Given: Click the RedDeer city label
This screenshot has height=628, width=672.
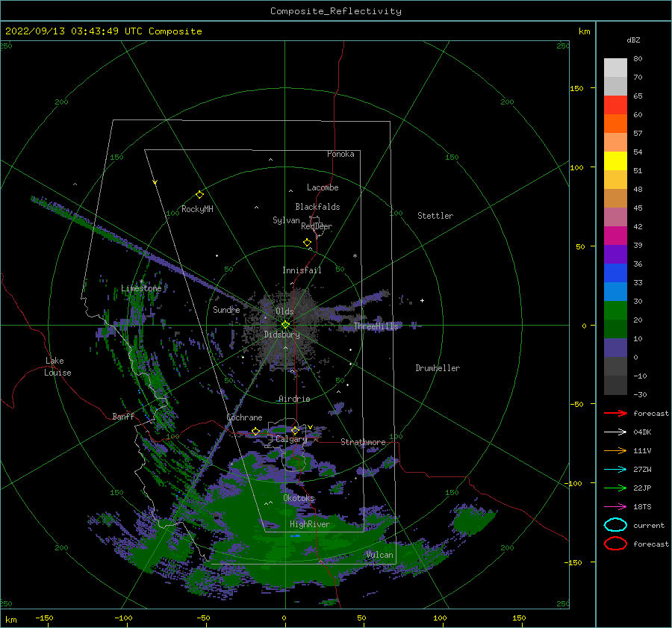Looking at the screenshot, I should click(317, 226).
